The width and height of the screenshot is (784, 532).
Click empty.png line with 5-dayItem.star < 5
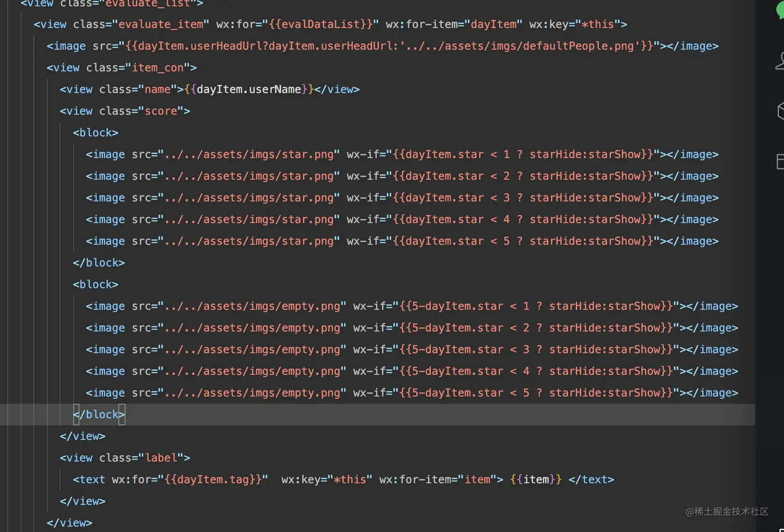pos(412,394)
